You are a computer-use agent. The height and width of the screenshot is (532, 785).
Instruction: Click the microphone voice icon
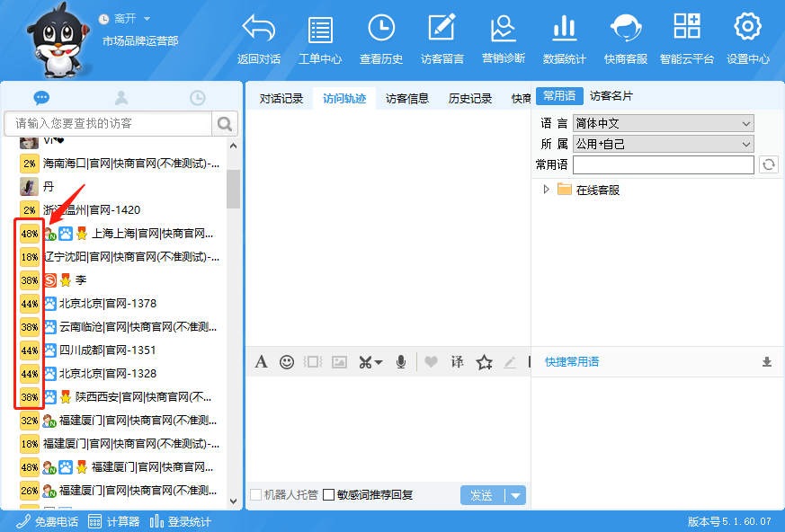(x=401, y=362)
